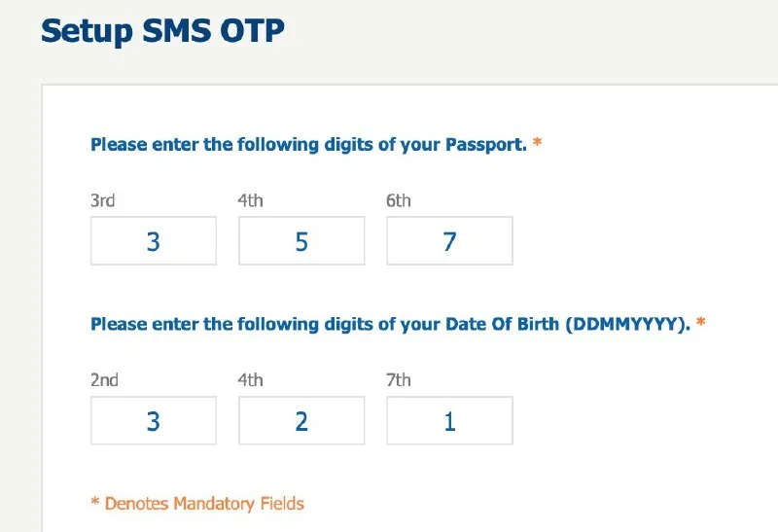Click the Date of Birth 2nd digit field
Screen dimensions: 778x532
click(x=154, y=420)
